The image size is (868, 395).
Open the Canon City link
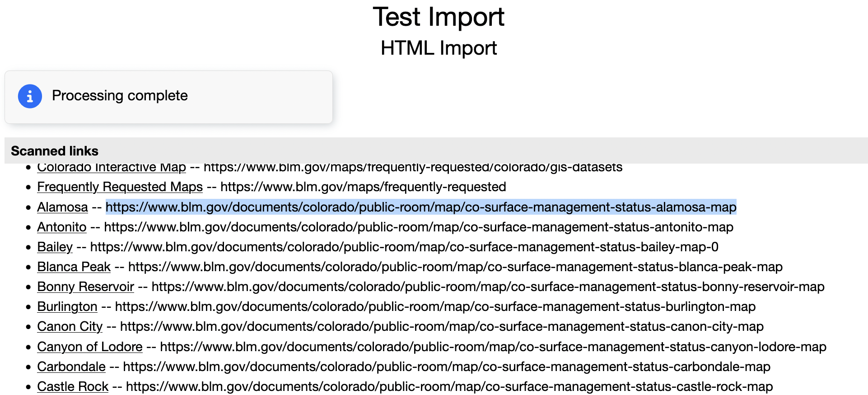pyautogui.click(x=70, y=326)
